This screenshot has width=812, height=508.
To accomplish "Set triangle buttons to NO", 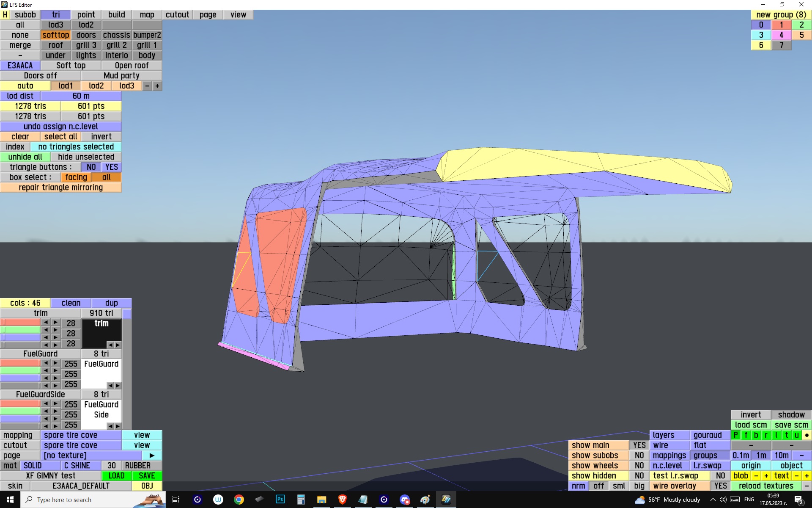I will click(x=91, y=167).
